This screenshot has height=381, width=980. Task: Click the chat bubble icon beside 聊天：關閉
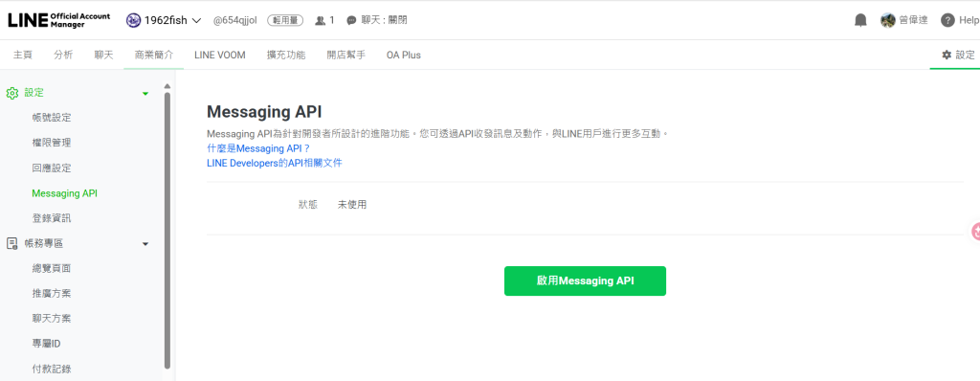pyautogui.click(x=352, y=21)
